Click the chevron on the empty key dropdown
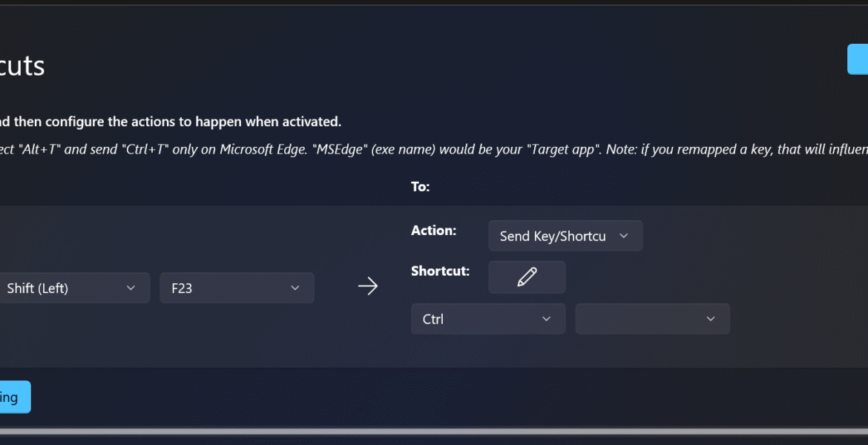Viewport: 868px width, 445px height. click(711, 319)
